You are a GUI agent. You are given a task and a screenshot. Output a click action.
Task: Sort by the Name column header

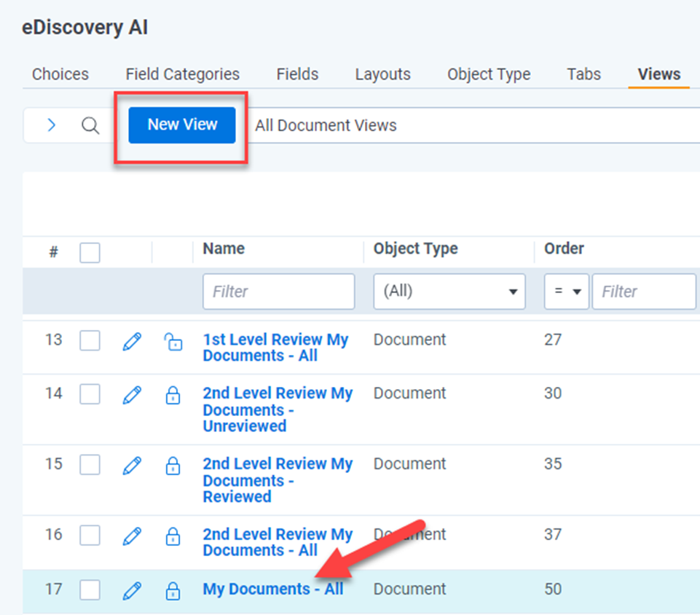[224, 248]
